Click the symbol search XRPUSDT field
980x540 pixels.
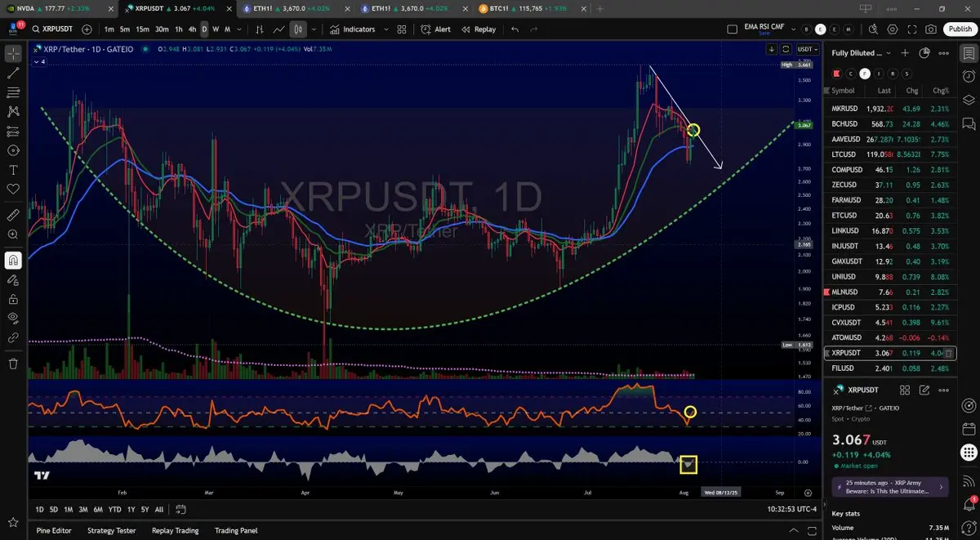(x=51, y=29)
